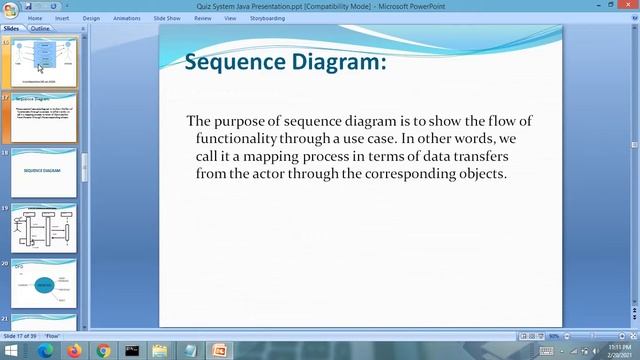Open the Home ribbon tab
The width and height of the screenshot is (640, 360).
tap(35, 18)
